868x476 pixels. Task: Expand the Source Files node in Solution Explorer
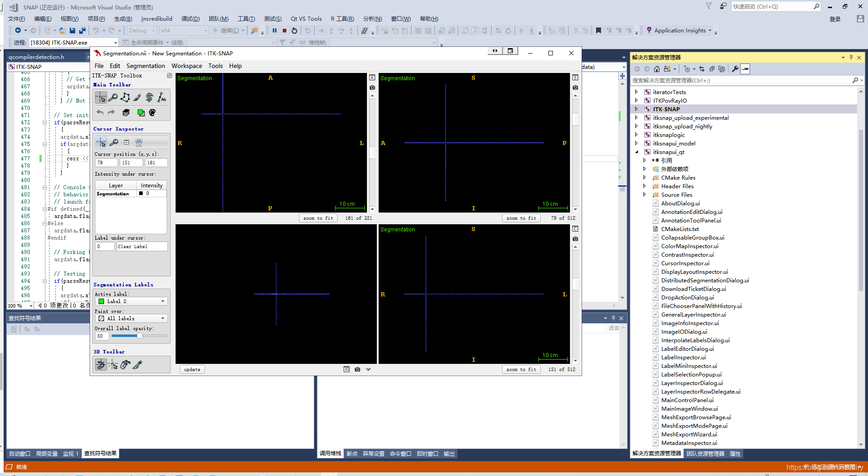click(645, 195)
